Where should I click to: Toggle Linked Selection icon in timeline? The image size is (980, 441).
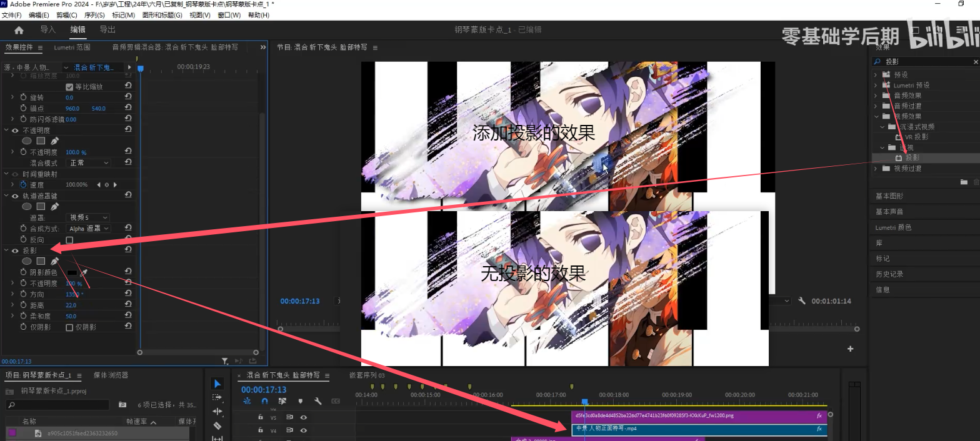282,401
